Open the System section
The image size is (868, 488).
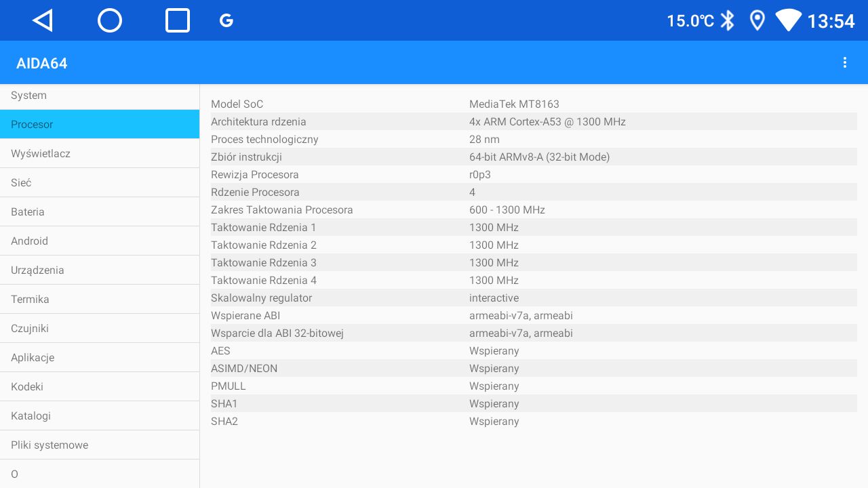[100, 96]
